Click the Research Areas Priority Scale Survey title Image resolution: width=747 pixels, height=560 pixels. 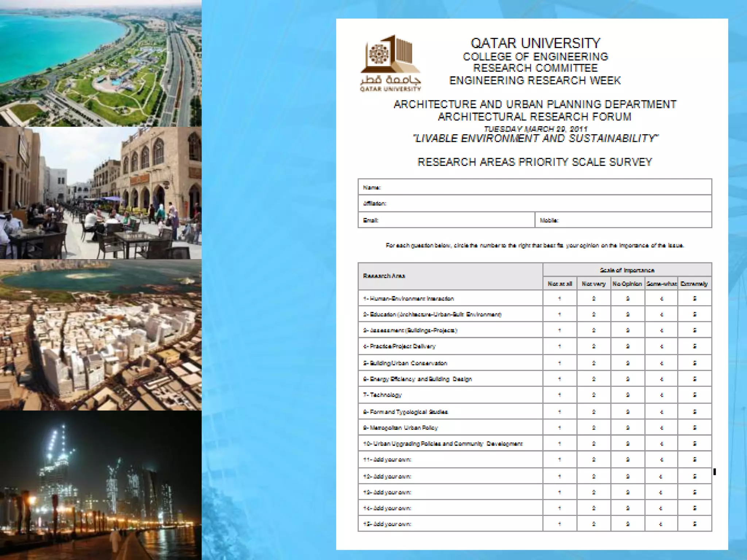pyautogui.click(x=535, y=162)
